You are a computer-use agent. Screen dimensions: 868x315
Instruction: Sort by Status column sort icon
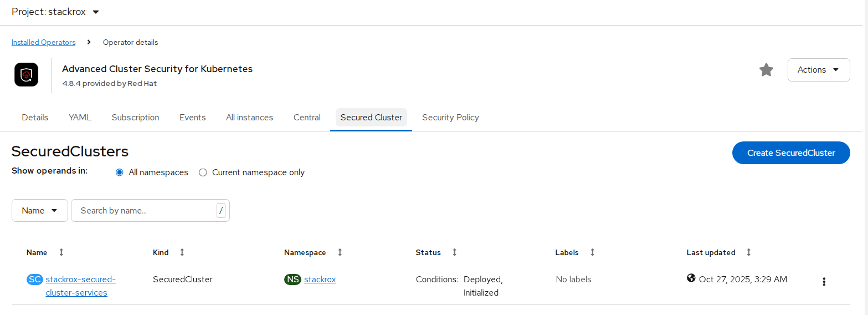coord(455,252)
